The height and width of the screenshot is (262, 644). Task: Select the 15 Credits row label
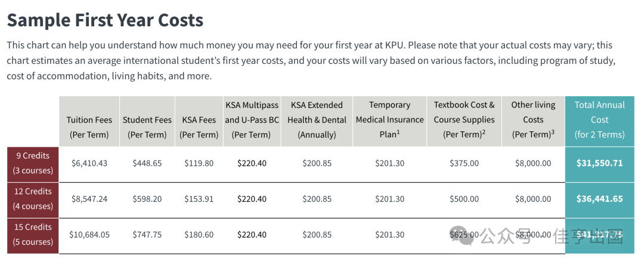tap(33, 235)
